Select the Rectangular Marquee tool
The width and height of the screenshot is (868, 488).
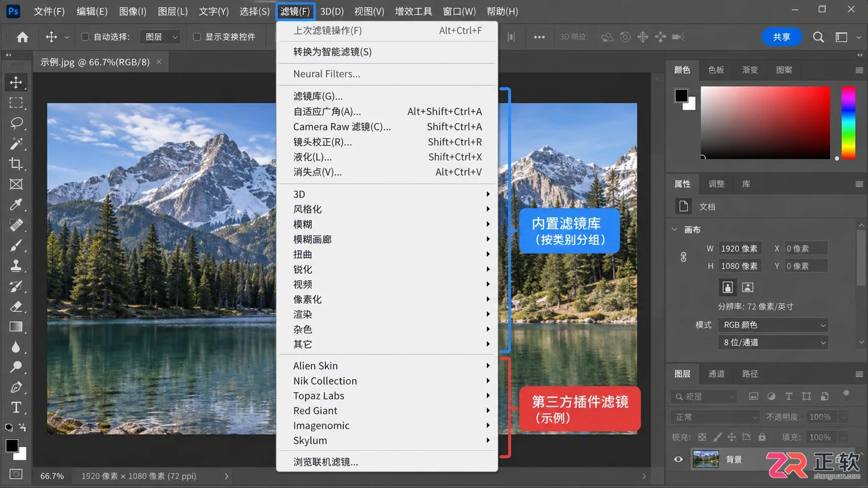(16, 102)
